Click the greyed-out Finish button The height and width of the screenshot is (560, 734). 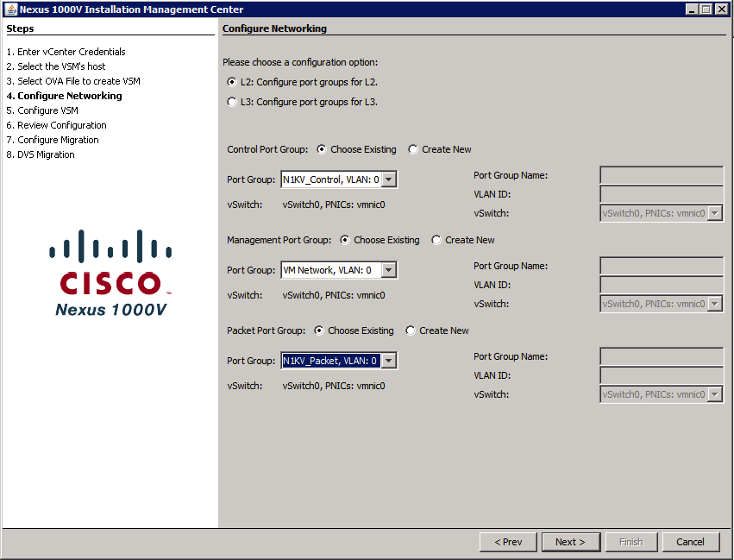pyautogui.click(x=631, y=542)
